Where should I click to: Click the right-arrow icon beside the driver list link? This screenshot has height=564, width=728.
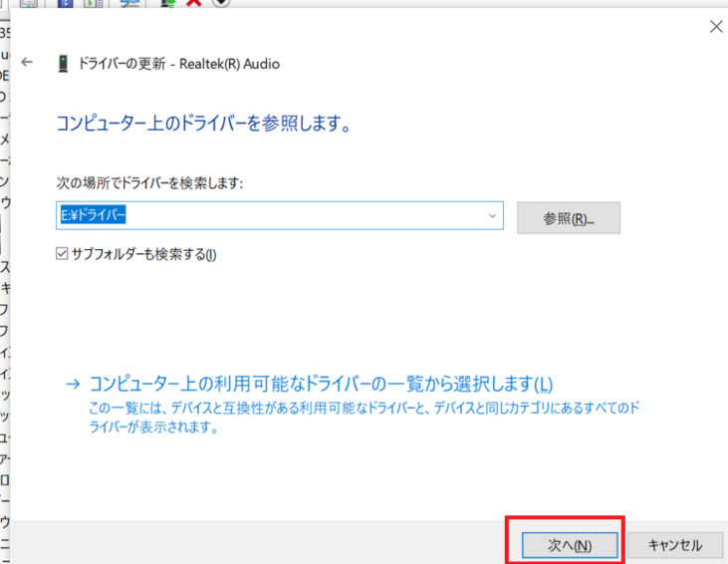click(x=72, y=384)
